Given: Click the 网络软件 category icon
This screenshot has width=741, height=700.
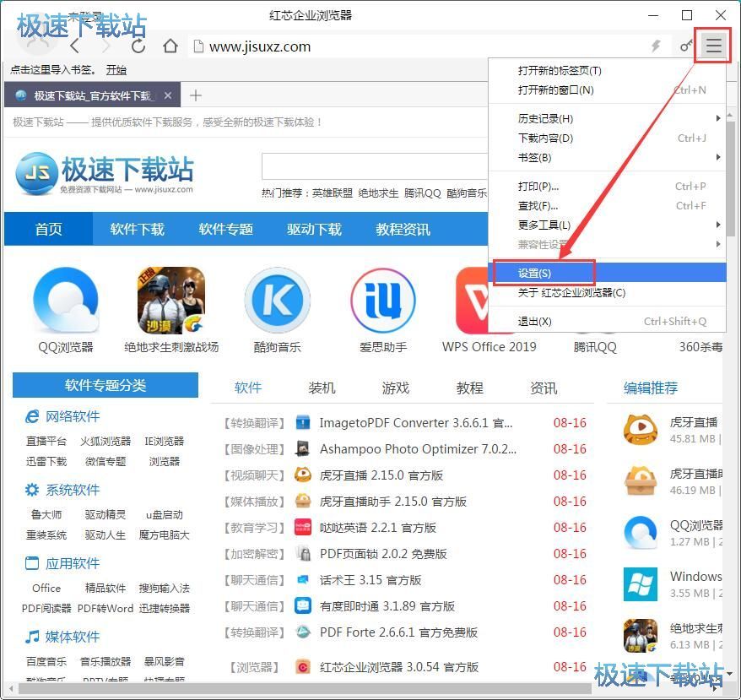Looking at the screenshot, I should 32,416.
